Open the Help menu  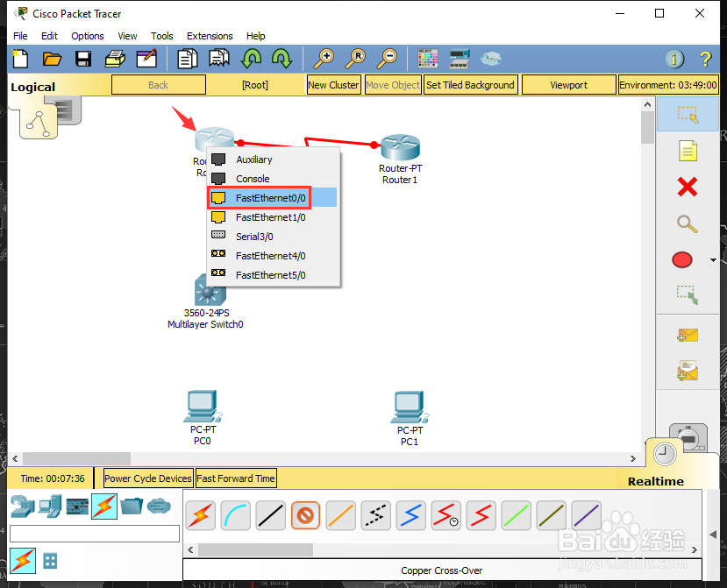[x=255, y=36]
